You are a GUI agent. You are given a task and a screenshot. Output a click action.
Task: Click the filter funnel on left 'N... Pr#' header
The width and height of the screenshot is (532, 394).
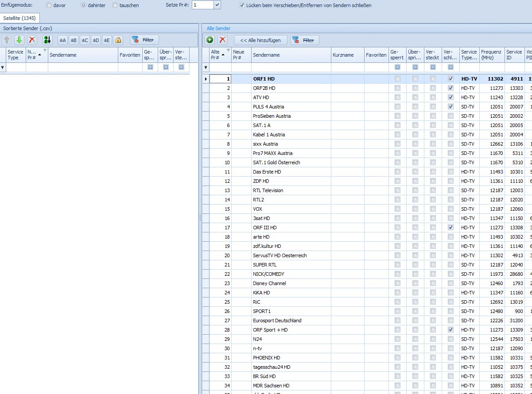pyautogui.click(x=45, y=50)
